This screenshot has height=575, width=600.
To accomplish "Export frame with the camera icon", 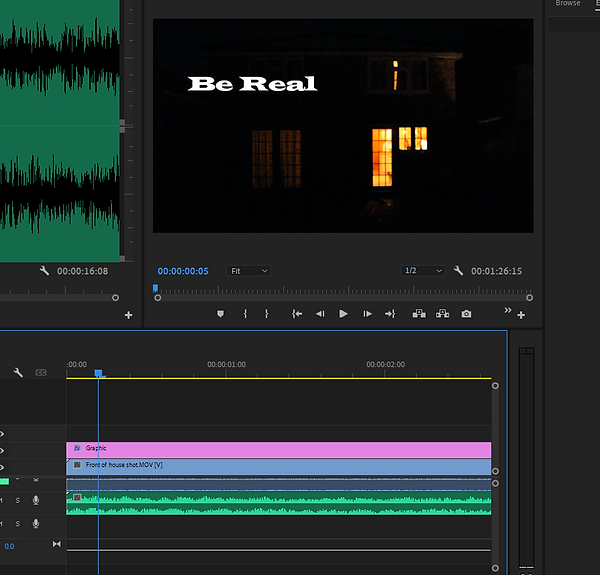I will pos(466,314).
